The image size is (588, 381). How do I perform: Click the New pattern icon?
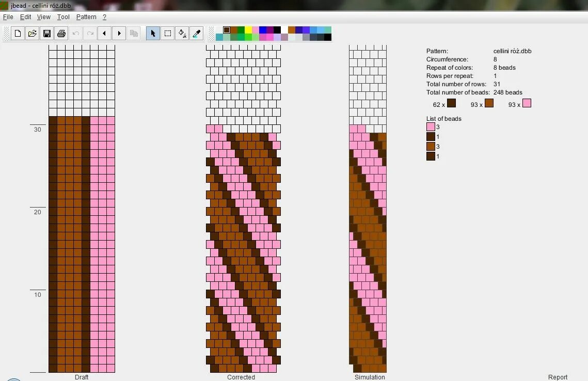tap(18, 34)
